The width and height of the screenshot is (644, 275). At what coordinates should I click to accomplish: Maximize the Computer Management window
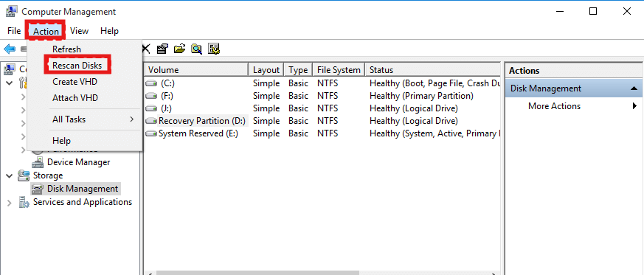[x=592, y=12]
